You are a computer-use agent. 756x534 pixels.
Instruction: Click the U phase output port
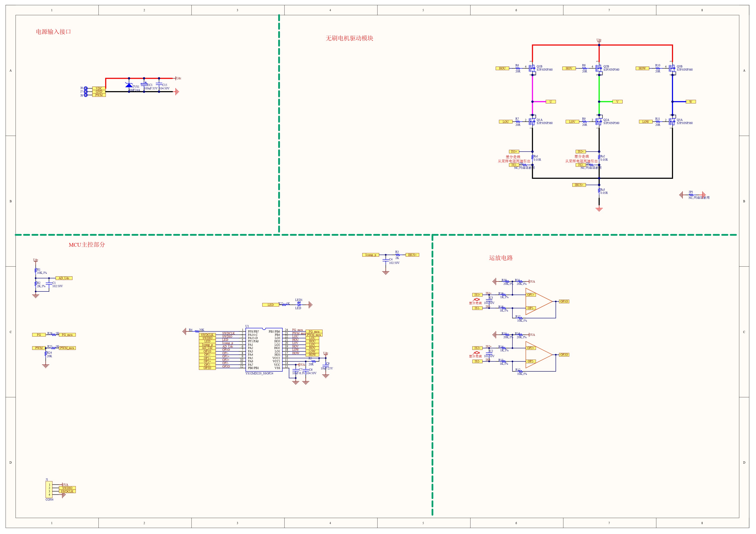coord(551,102)
